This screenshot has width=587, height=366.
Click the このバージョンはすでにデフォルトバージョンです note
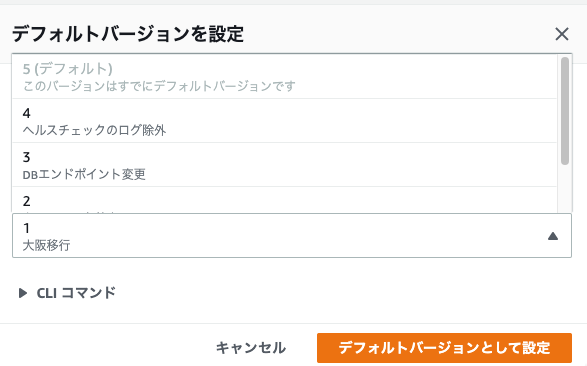click(159, 86)
